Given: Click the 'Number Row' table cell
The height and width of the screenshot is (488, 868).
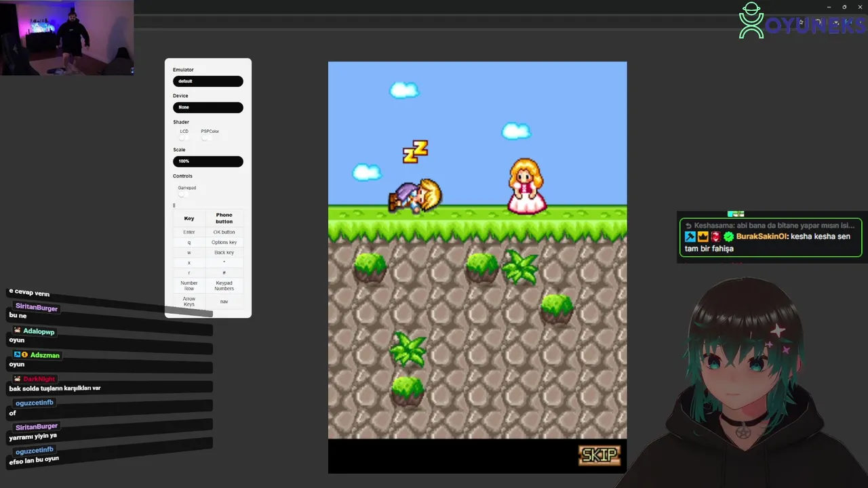Looking at the screenshot, I should pos(189,285).
